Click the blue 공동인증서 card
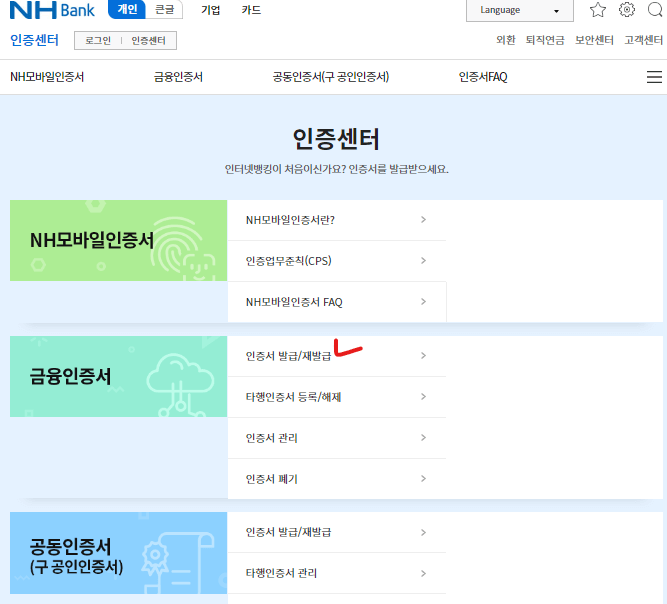Image resolution: width=667 pixels, height=604 pixels. [118, 553]
